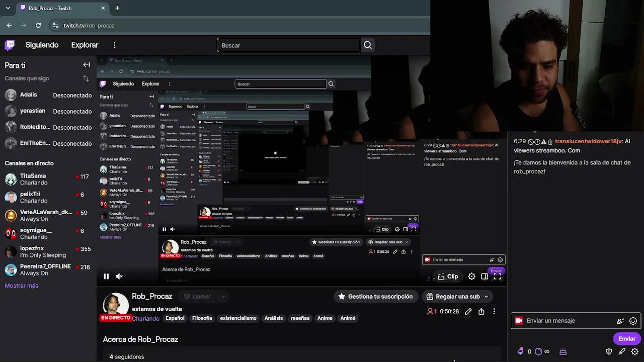Image resolution: width=644 pixels, height=362 pixels.
Task: Unmute the main stream player volume
Action: pos(119,277)
